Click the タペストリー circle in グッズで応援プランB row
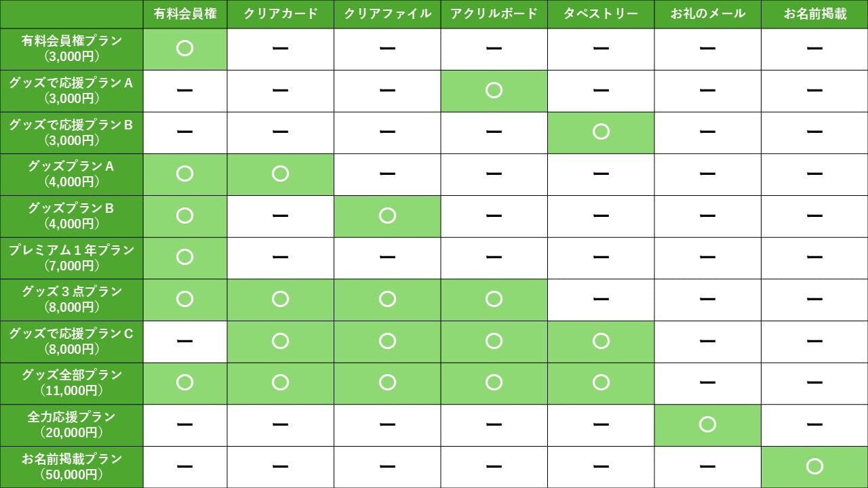Viewport: 868px width, 488px height. tap(601, 131)
